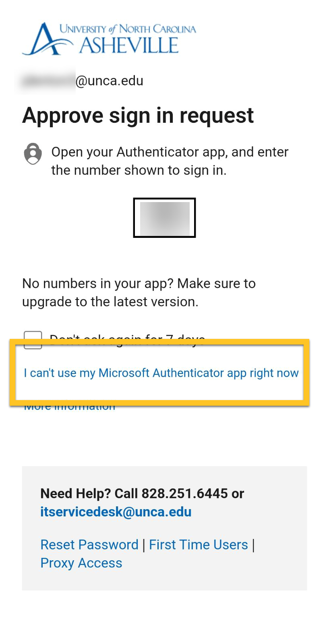Click the University of North Carolina logo text
Screen dimensions: 329x644
(128, 29)
